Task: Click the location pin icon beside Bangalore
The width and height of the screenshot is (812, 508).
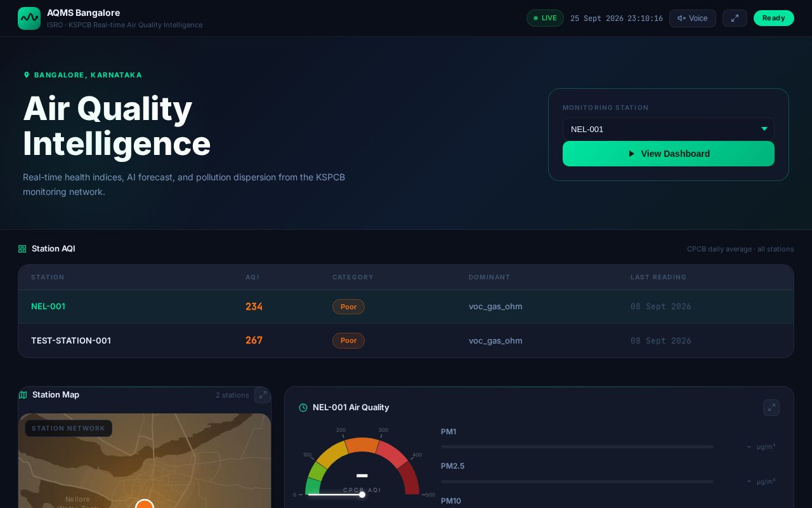Action: [27, 75]
